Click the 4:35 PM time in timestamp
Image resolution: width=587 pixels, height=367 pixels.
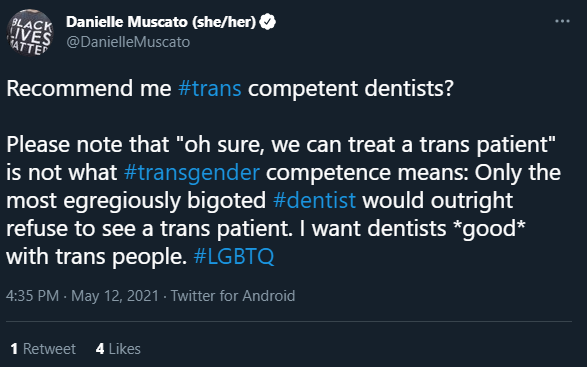32,296
